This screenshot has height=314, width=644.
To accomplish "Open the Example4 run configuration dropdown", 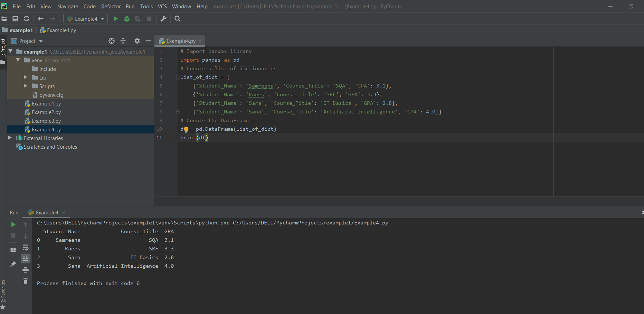I will (x=86, y=19).
